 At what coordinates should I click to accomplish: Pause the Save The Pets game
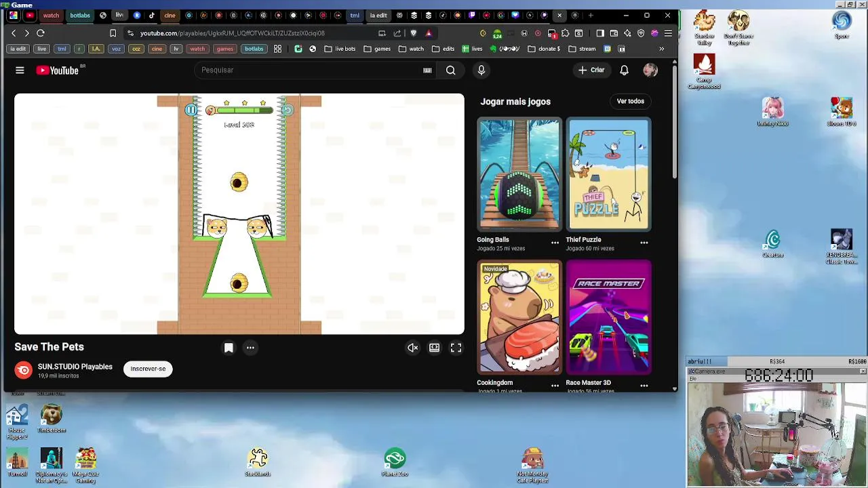pos(191,110)
